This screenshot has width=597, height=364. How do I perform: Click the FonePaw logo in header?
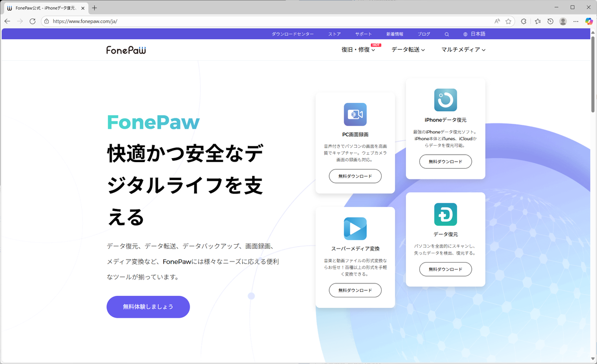pyautogui.click(x=126, y=50)
